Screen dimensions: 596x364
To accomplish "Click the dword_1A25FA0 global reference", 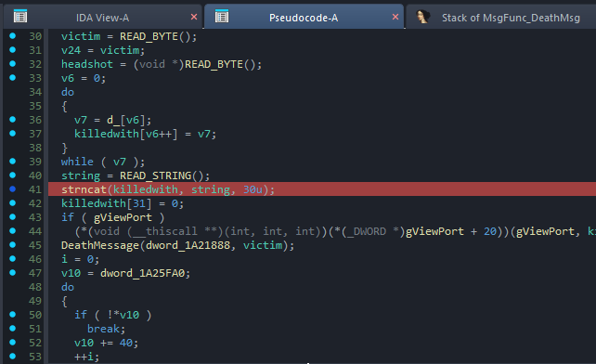I will [x=143, y=273].
